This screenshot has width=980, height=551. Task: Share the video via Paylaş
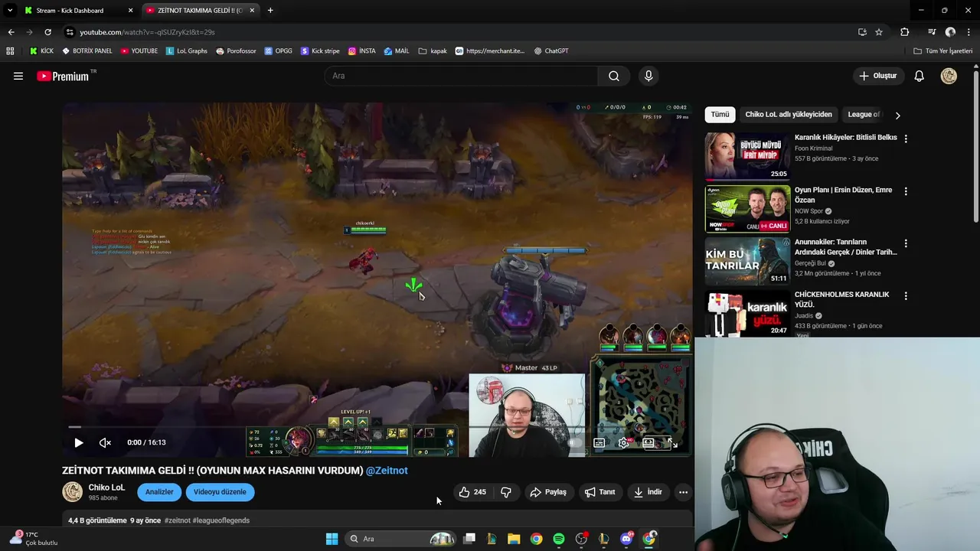[x=549, y=492]
